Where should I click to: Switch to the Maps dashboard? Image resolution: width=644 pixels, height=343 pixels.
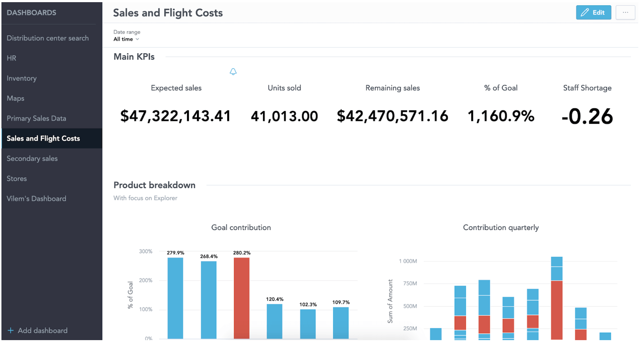pyautogui.click(x=15, y=98)
